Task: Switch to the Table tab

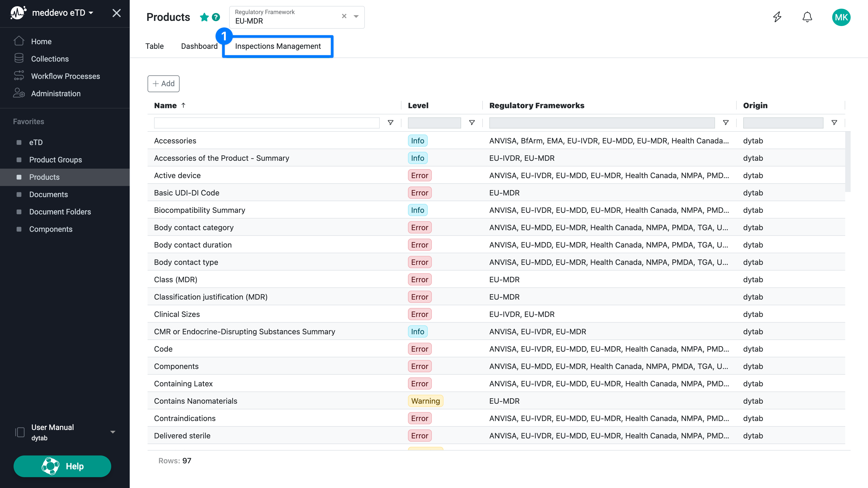Action: [x=154, y=46]
